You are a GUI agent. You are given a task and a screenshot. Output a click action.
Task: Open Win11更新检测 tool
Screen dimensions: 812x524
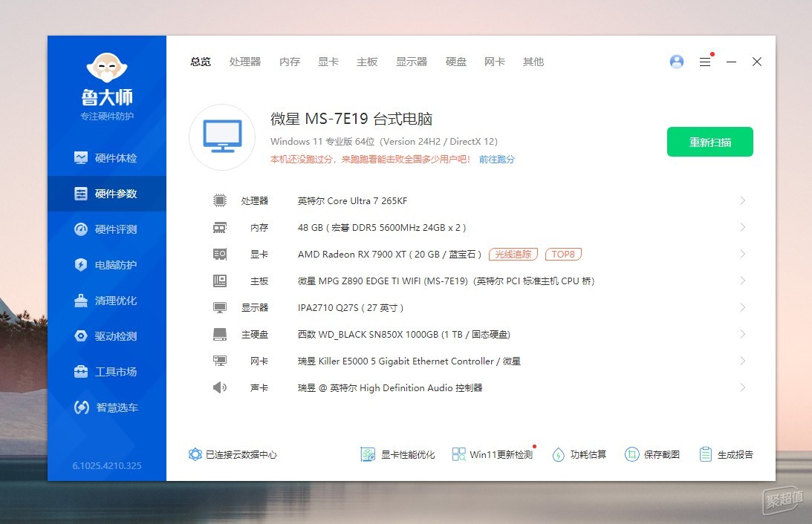point(493,455)
